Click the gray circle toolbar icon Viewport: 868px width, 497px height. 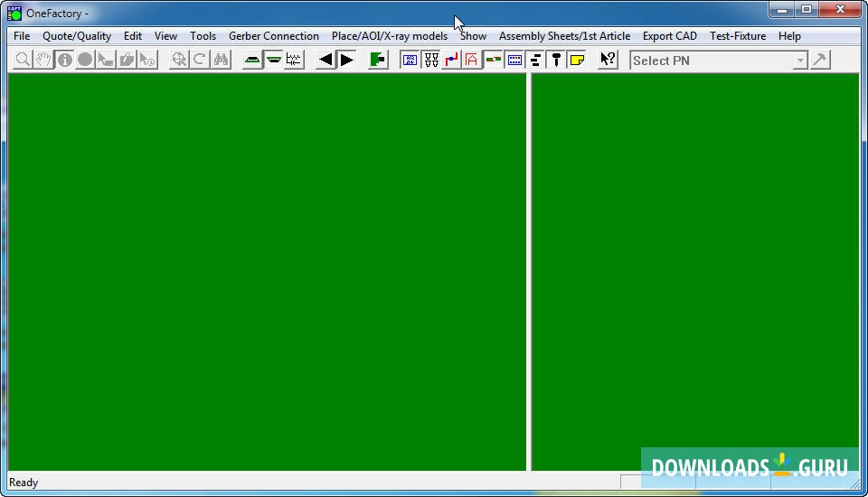click(x=85, y=60)
